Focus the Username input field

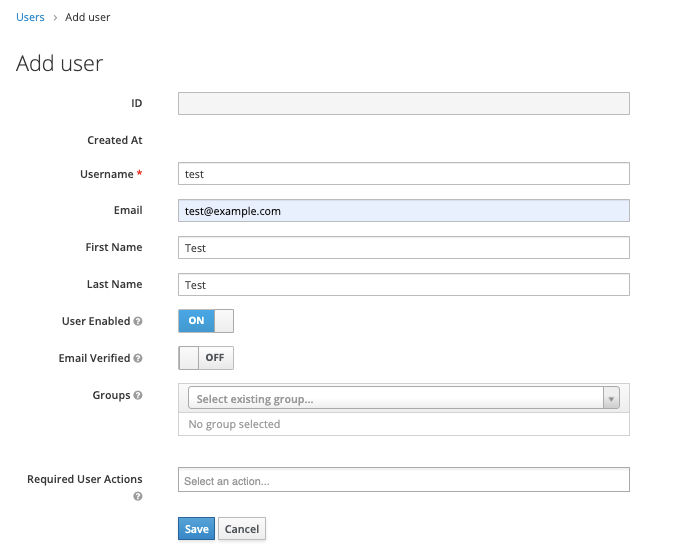pyautogui.click(x=404, y=174)
